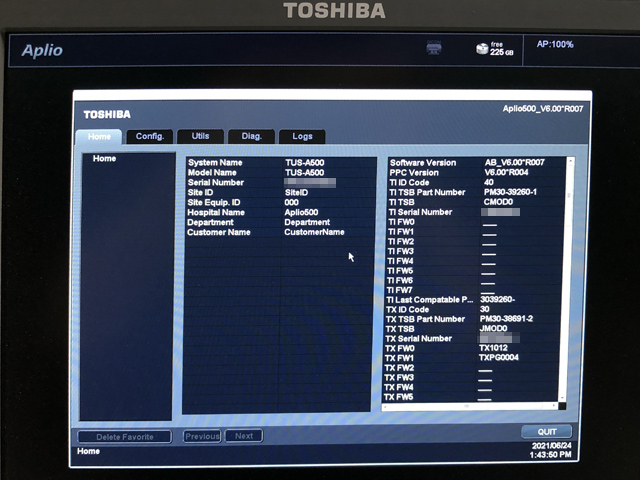The image size is (640, 480).
Task: Select the System Name row
Action: click(280, 162)
